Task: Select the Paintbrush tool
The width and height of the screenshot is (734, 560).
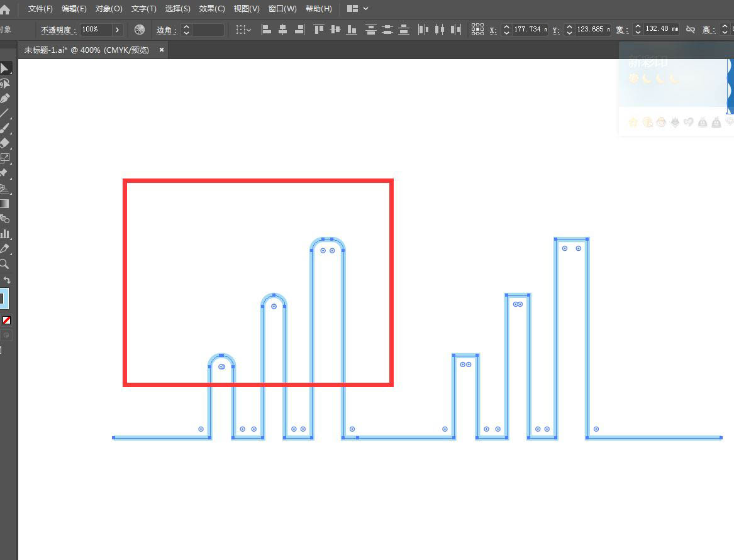Action: [x=4, y=128]
